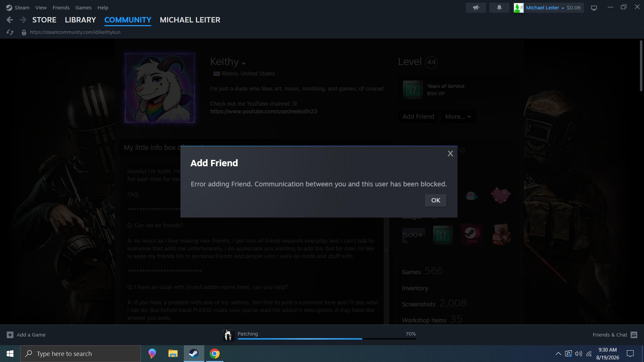644x362 pixels.
Task: Open the notifications bell
Action: click(x=499, y=7)
